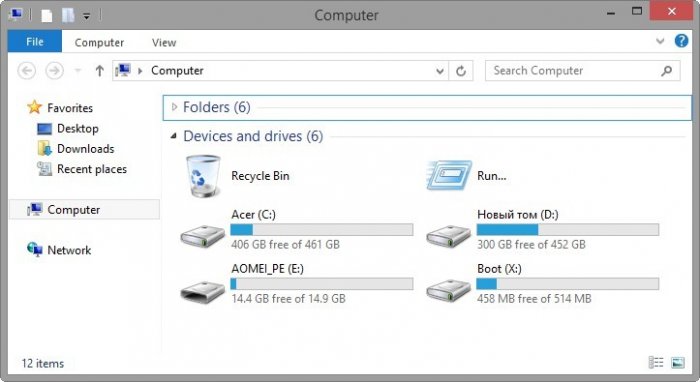Expand the ribbon with the chevron arrow
Screen dimensions: 700x382
click(660, 42)
